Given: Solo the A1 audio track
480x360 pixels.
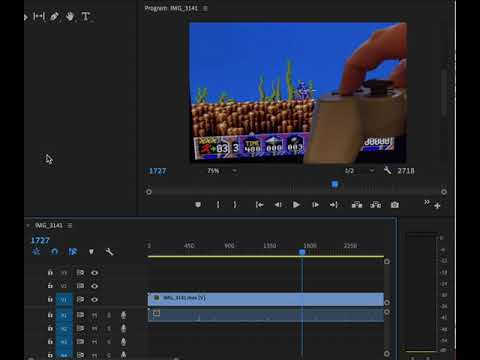Looking at the screenshot, I should [x=109, y=315].
